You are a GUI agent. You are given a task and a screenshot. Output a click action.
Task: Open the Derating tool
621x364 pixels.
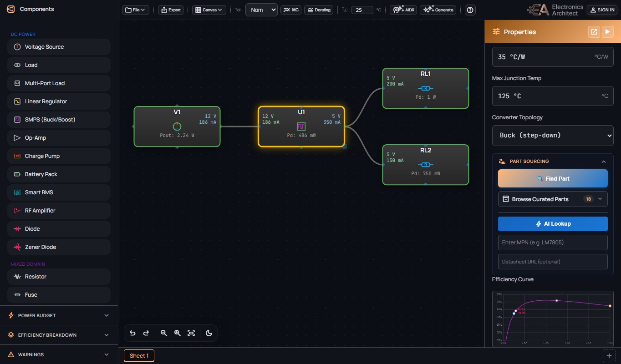click(x=319, y=10)
